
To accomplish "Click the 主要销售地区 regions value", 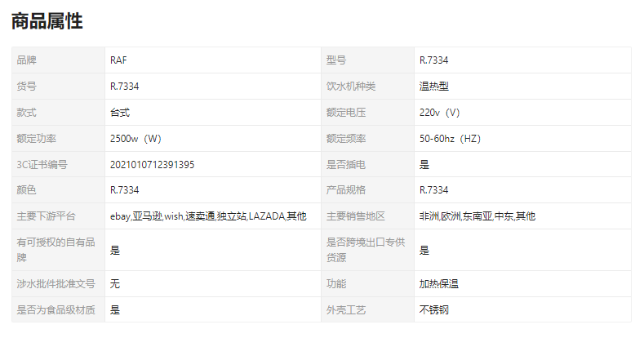I will coord(477,216).
